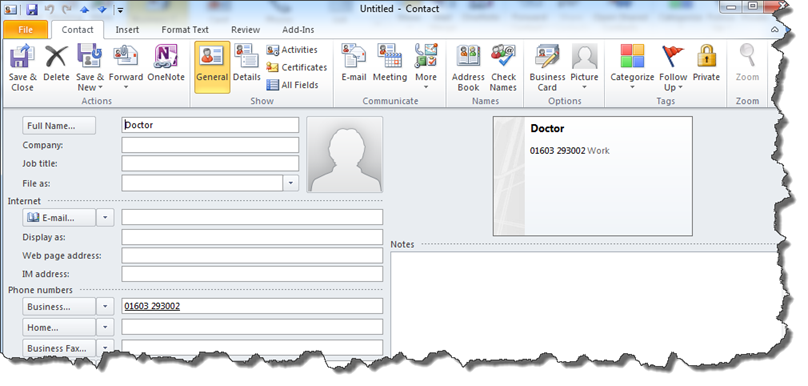Send an E-mail to this contact
This screenshot has width=808, height=386.
pyautogui.click(x=354, y=63)
